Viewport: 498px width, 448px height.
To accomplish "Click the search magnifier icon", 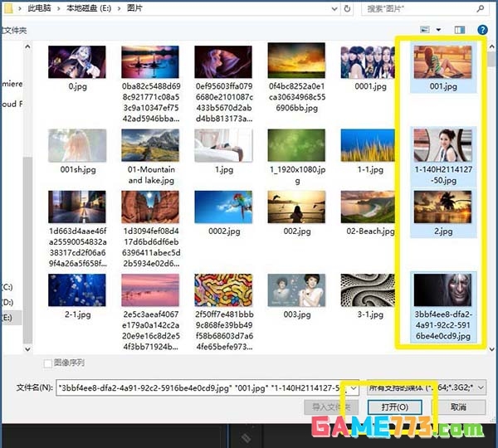I will [481, 8].
